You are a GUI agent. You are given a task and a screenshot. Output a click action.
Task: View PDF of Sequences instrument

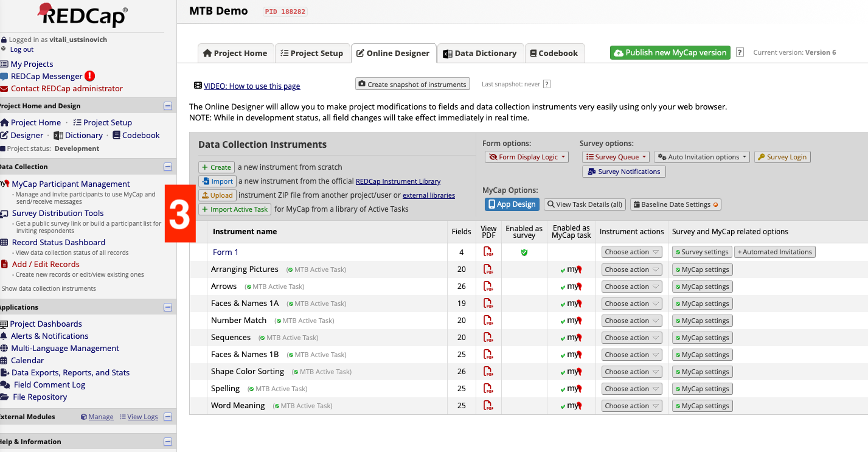click(488, 337)
